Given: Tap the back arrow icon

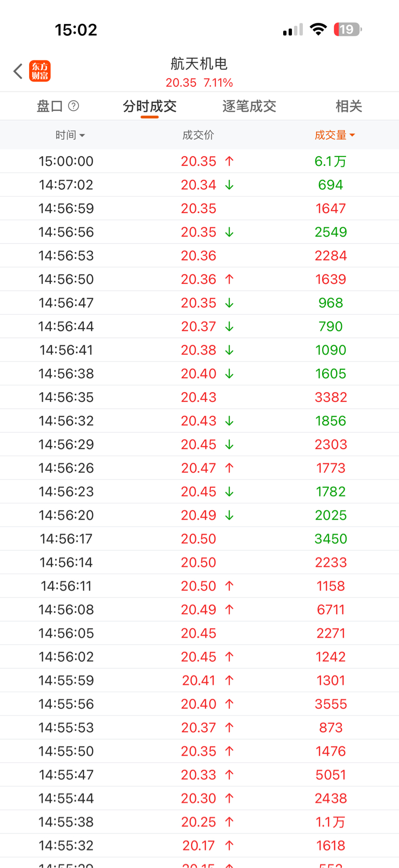Looking at the screenshot, I should click(x=18, y=71).
